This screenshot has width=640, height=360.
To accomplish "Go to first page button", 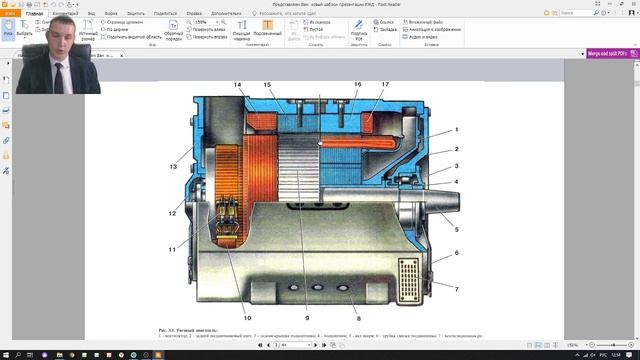I will [x=260, y=345].
